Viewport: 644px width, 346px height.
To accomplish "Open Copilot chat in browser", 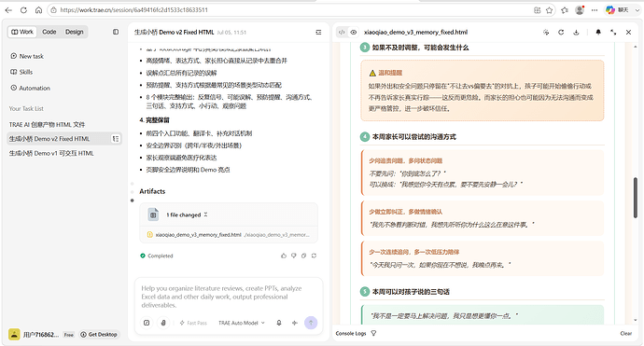I will (617, 10).
